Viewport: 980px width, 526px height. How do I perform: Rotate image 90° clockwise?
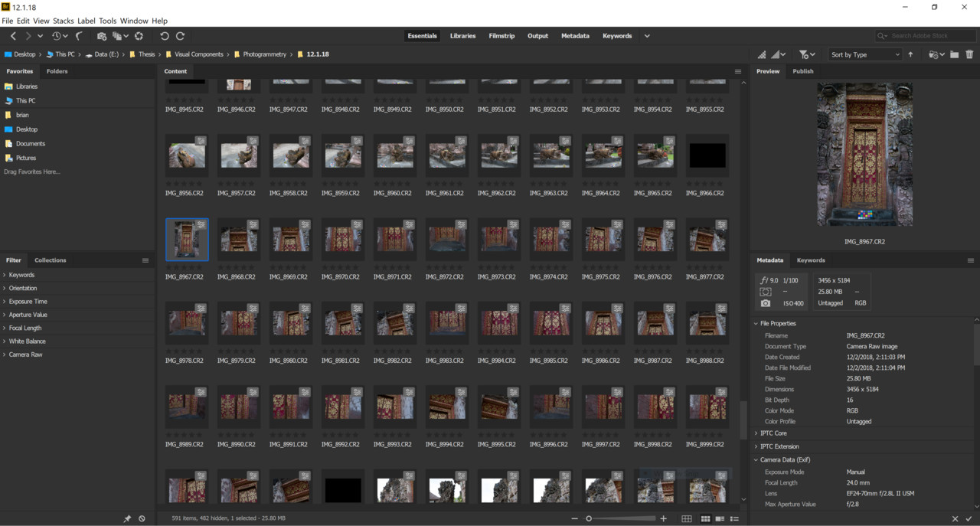click(181, 36)
